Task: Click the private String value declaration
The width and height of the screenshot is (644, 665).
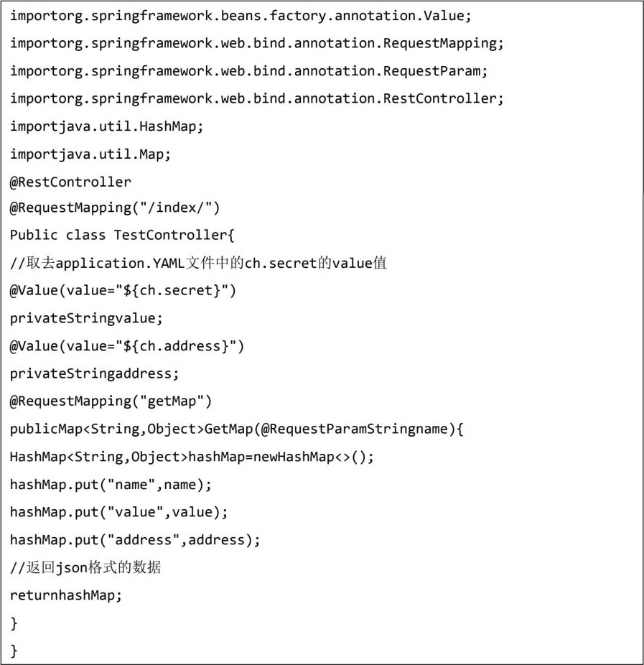Action: click(86, 318)
